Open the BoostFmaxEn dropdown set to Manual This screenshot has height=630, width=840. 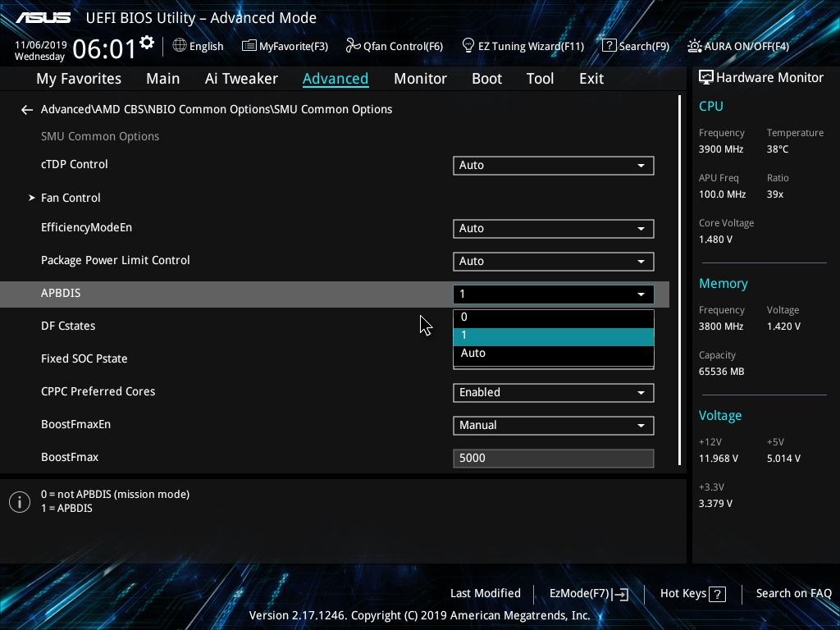554,426
